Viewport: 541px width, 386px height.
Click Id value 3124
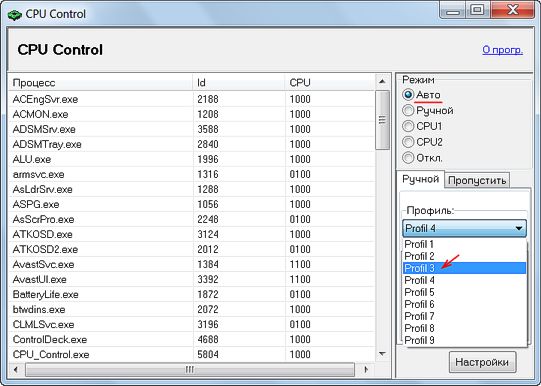tap(208, 235)
